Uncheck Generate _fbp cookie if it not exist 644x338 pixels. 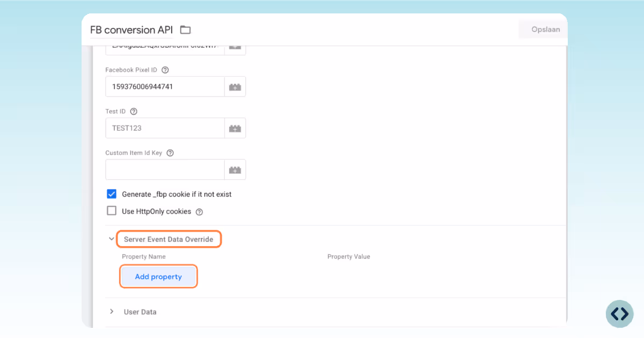(x=112, y=194)
